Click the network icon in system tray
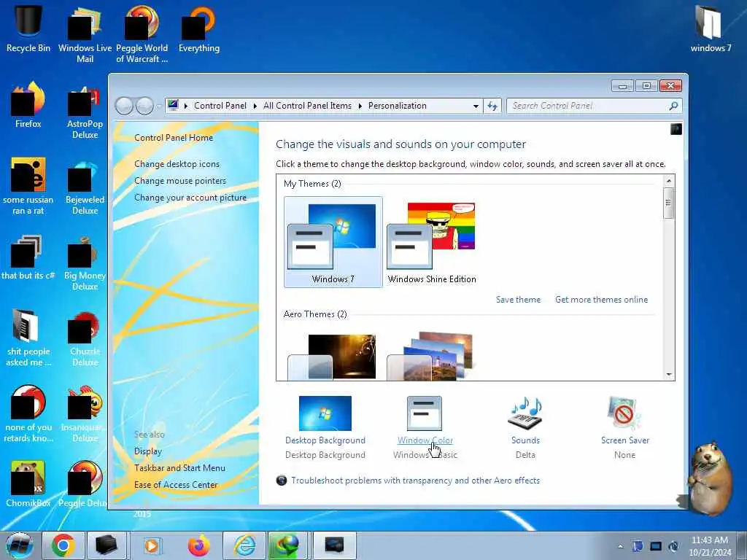This screenshot has height=560, width=747. pyautogui.click(x=656, y=546)
